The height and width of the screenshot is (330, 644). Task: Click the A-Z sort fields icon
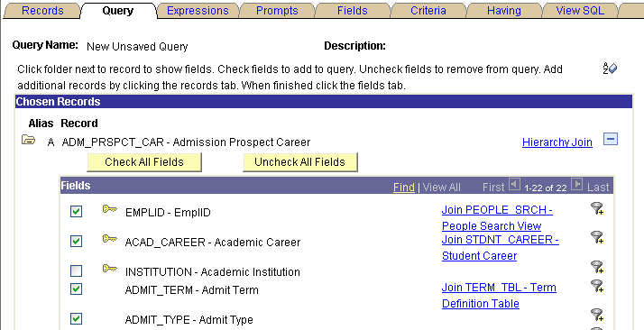tap(610, 69)
